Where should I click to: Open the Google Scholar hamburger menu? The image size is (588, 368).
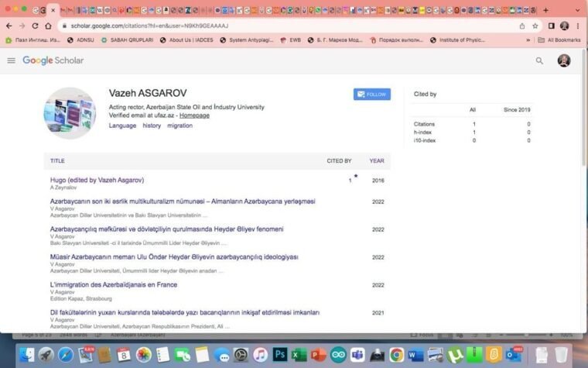(x=11, y=60)
